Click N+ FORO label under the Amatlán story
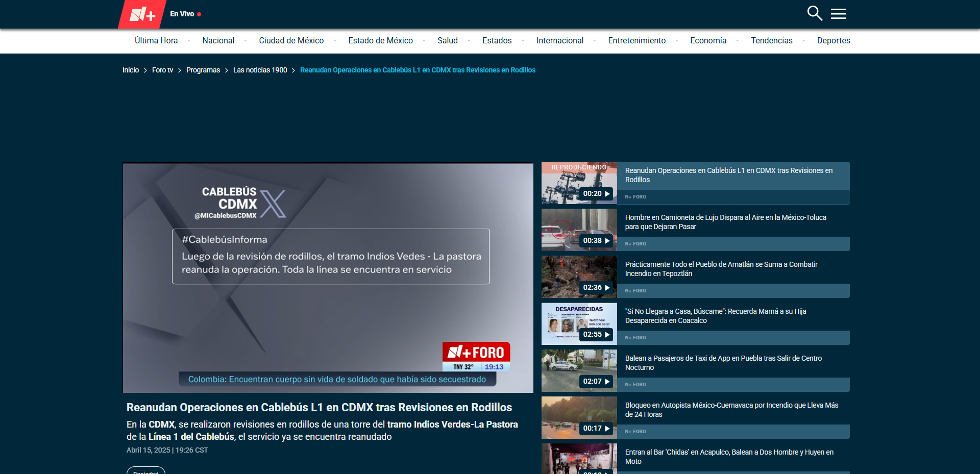 (635, 291)
